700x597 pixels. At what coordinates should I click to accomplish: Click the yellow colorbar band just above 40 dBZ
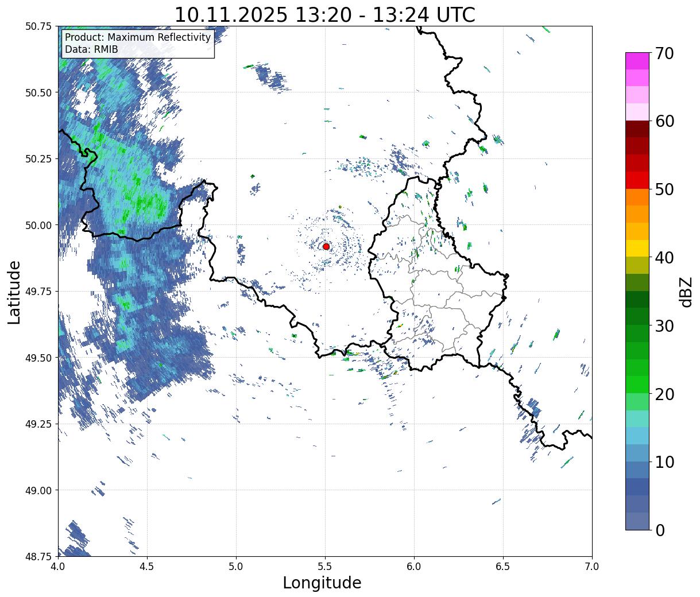[x=637, y=248]
